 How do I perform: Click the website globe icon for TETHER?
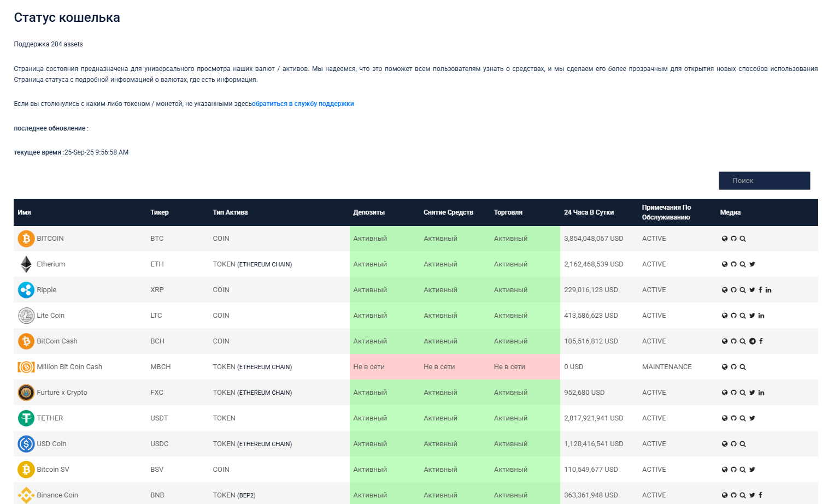[x=725, y=418]
